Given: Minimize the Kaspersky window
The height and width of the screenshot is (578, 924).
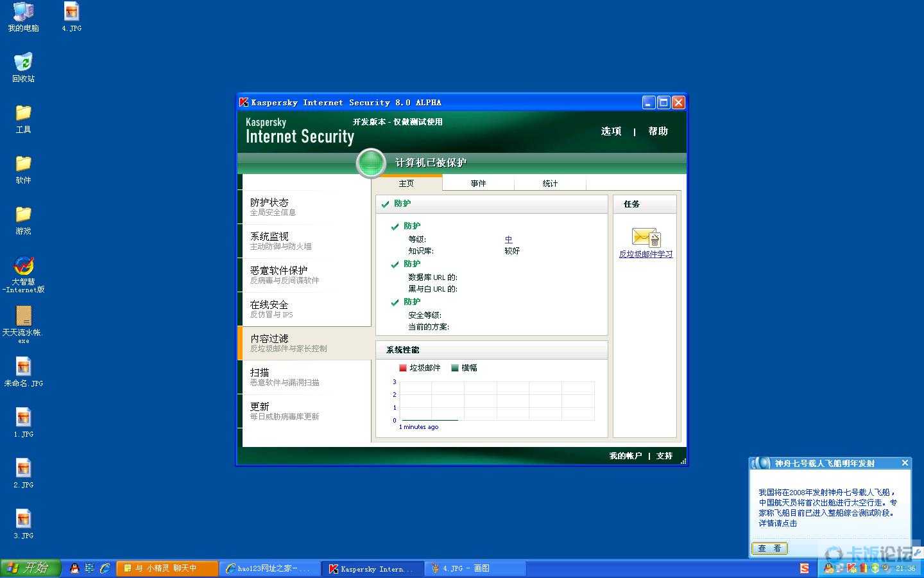Looking at the screenshot, I should [649, 102].
